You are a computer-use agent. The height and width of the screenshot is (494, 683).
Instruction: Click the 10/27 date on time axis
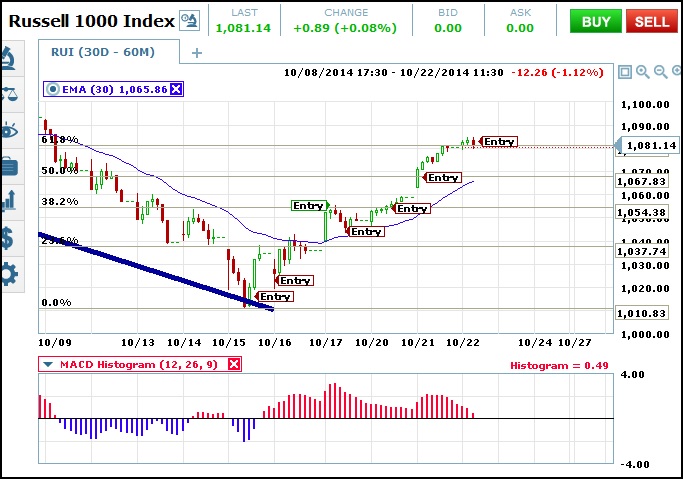coord(575,342)
